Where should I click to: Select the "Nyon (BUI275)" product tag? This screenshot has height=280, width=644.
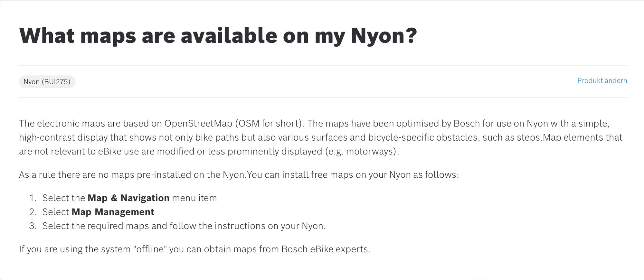point(47,82)
